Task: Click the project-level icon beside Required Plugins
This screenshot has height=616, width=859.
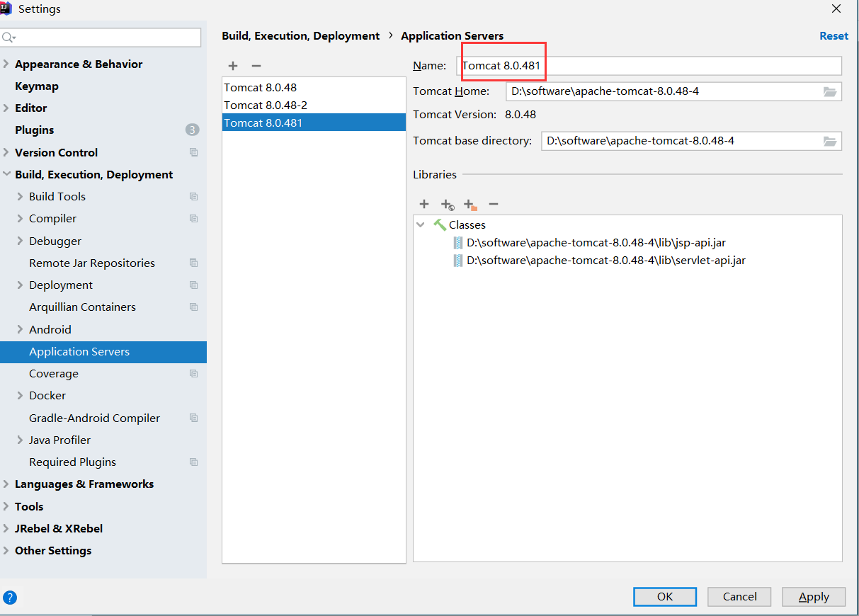Action: point(194,462)
